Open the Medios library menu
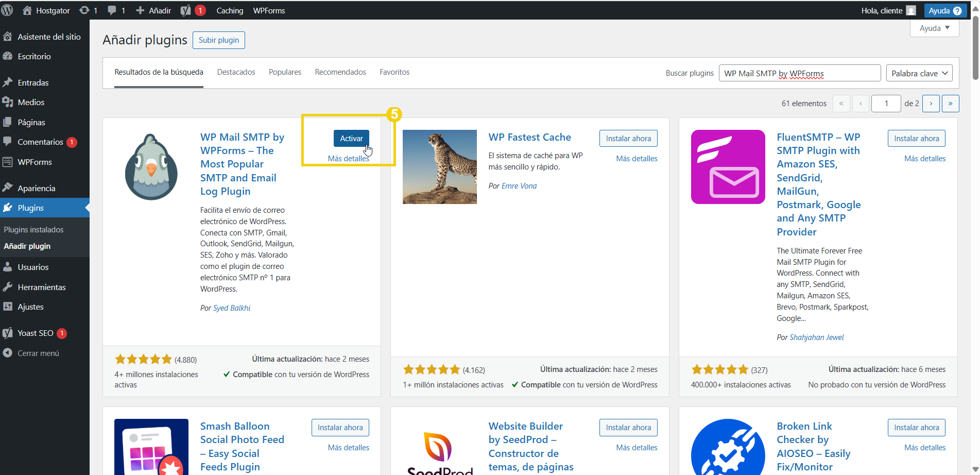 (x=45, y=102)
